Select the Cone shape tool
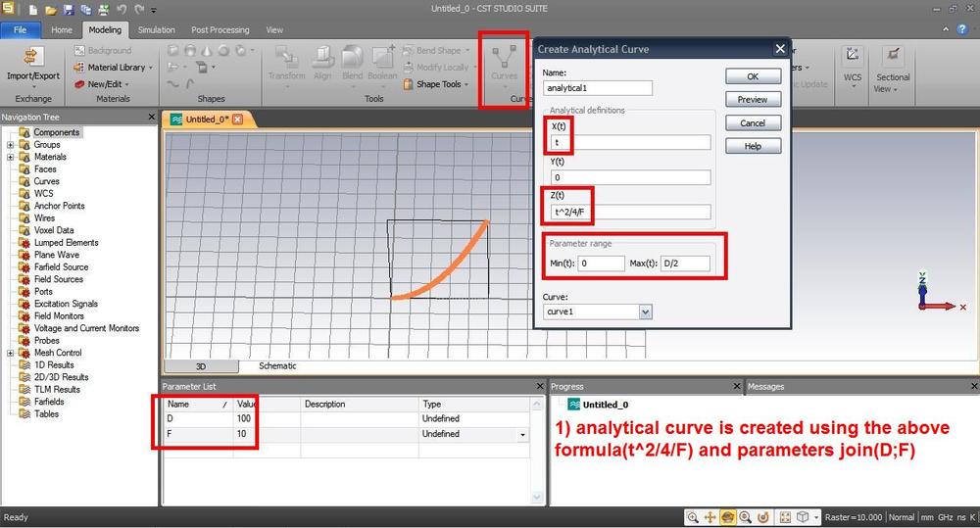The height and width of the screenshot is (528, 980). click(206, 51)
